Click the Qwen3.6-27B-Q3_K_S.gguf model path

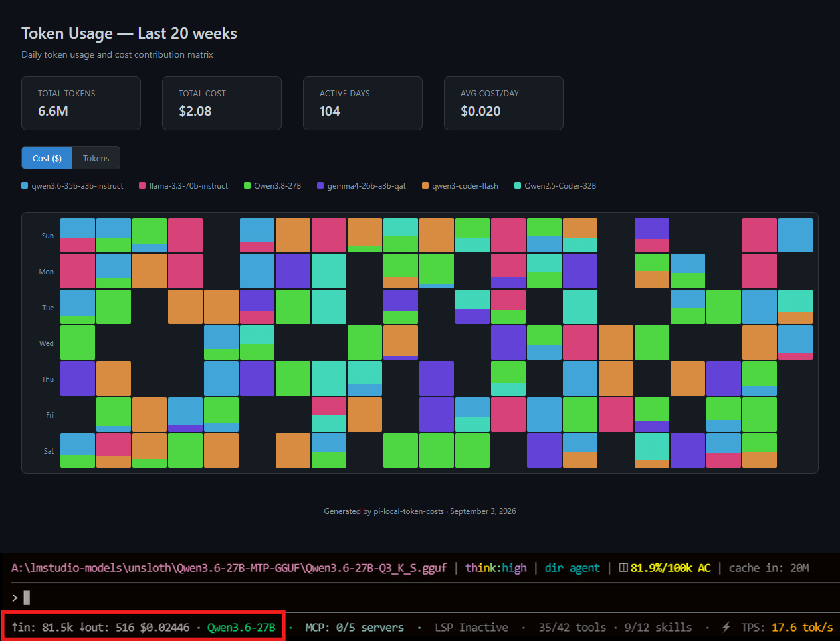click(x=229, y=568)
